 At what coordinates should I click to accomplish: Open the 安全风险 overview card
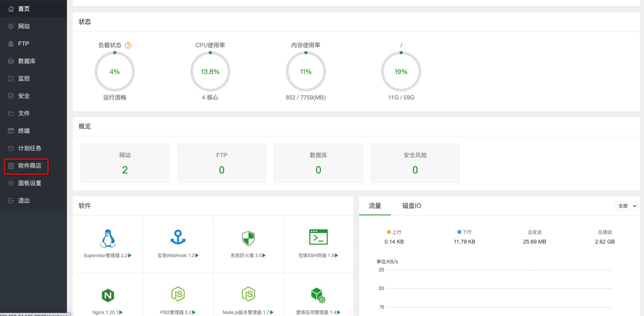(415, 163)
